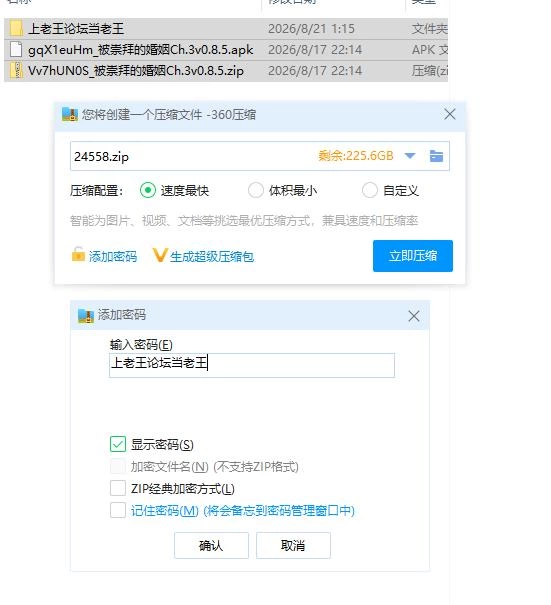Image resolution: width=551 pixels, height=605 pixels.
Task: Click the blank file icon of the apk file
Action: [x=16, y=50]
